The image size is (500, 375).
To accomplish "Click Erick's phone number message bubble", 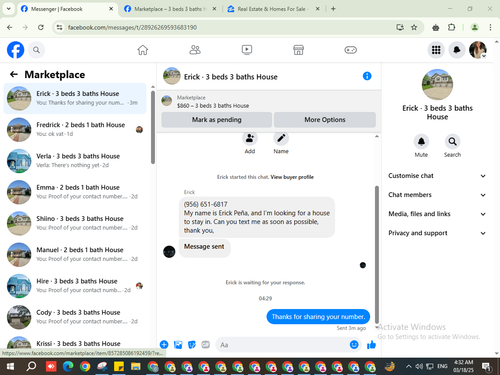I will click(257, 217).
